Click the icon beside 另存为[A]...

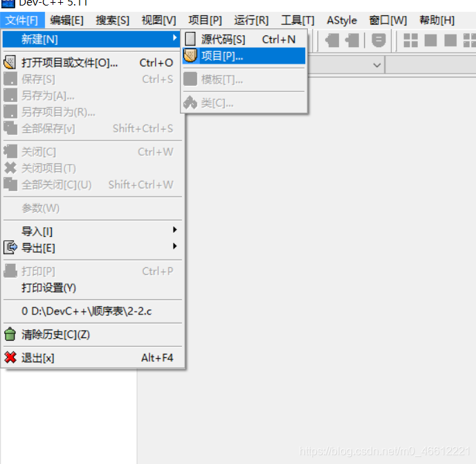coord(10,95)
